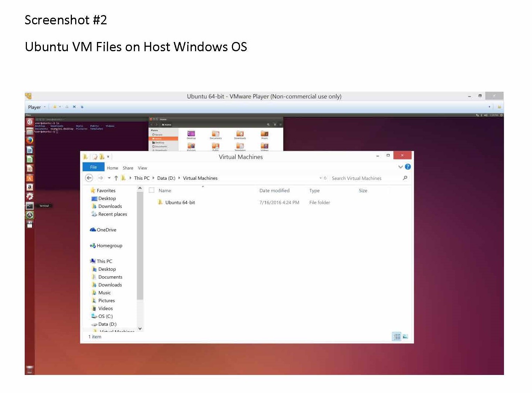This screenshot has height=393, width=532.
Task: Click the search magnifier in Explorer
Action: pyautogui.click(x=405, y=178)
